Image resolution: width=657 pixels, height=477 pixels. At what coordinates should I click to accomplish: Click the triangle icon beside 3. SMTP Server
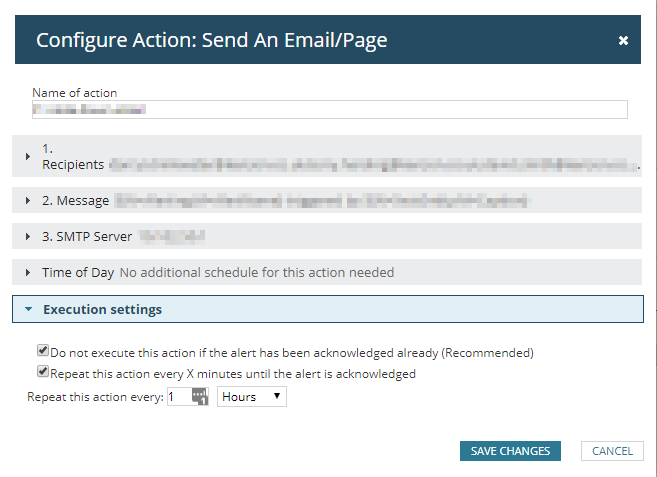tap(28, 237)
